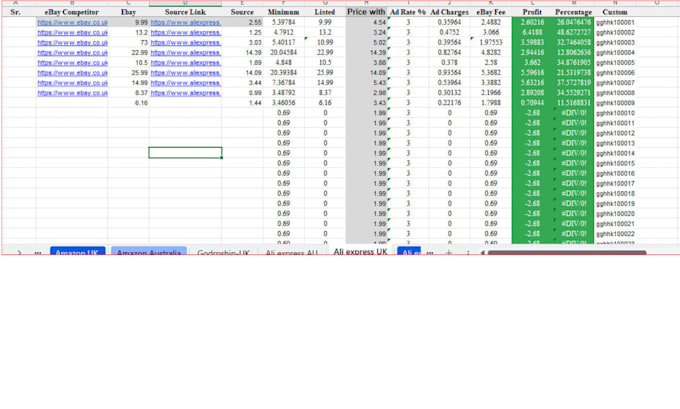Viewport: 680px width, 409px height.
Task: Switch to the Amazon Australia sheet tab
Action: click(x=149, y=252)
